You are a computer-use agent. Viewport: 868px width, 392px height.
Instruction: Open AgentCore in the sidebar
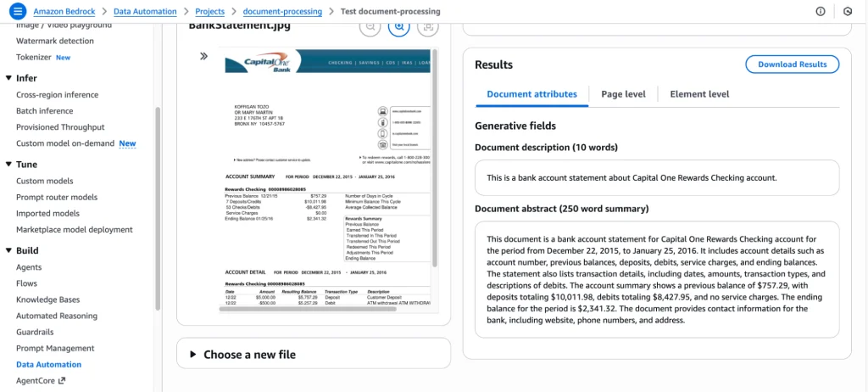(36, 380)
